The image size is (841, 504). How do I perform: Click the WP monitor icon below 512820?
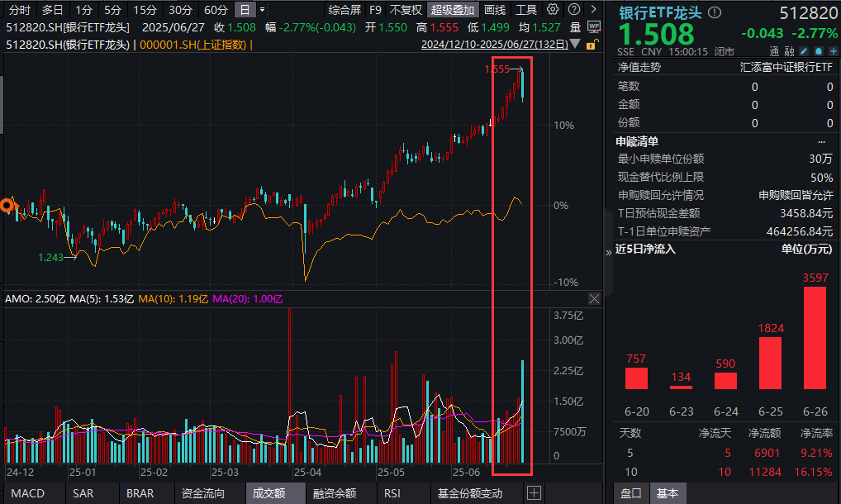point(594,27)
